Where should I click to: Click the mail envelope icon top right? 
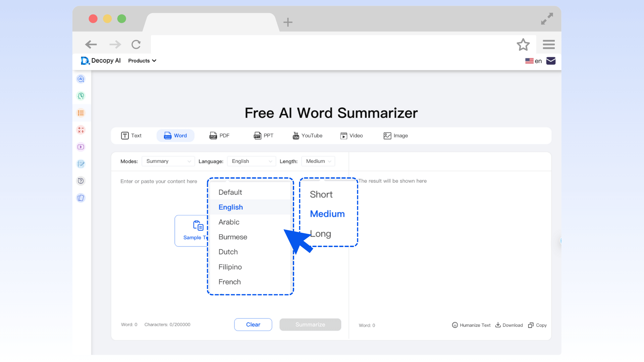(x=551, y=61)
